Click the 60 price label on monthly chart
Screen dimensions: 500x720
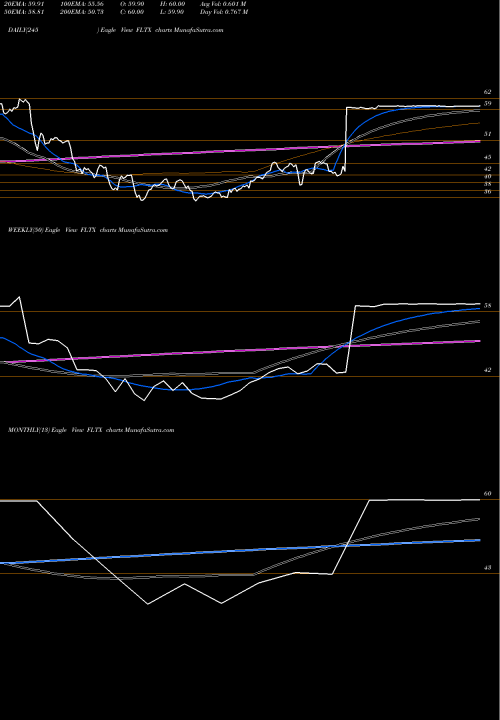488,494
